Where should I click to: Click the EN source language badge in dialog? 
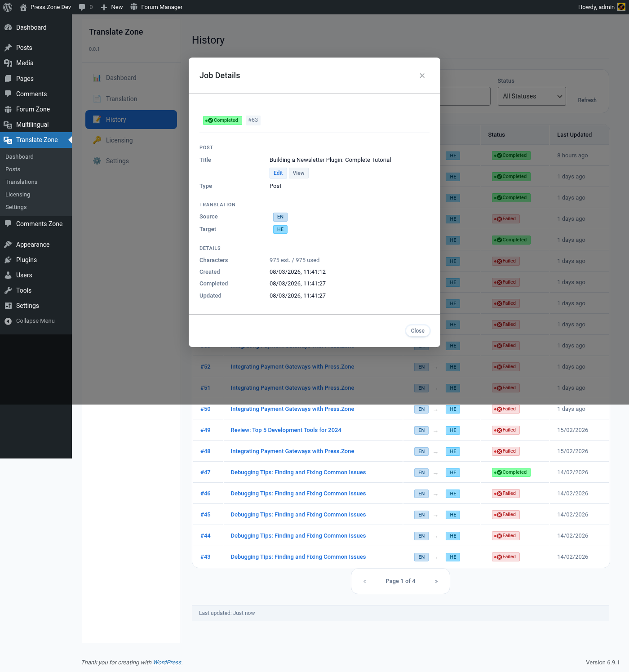click(280, 217)
